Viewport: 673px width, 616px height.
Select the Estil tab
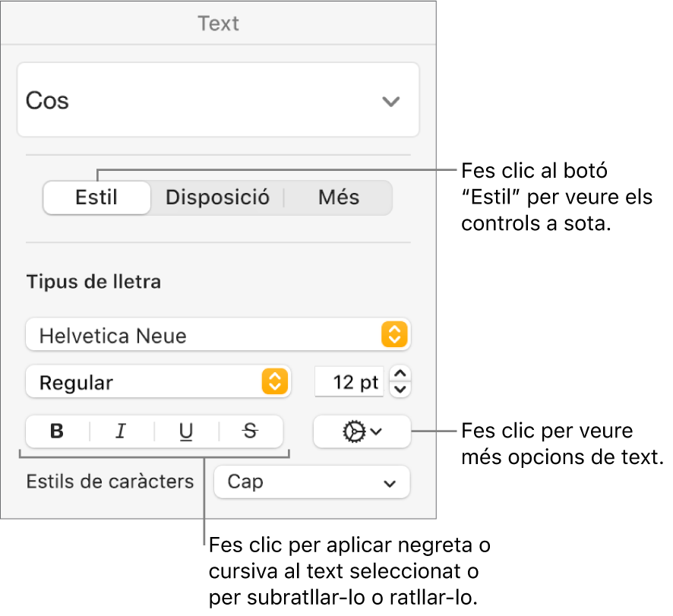tap(96, 198)
